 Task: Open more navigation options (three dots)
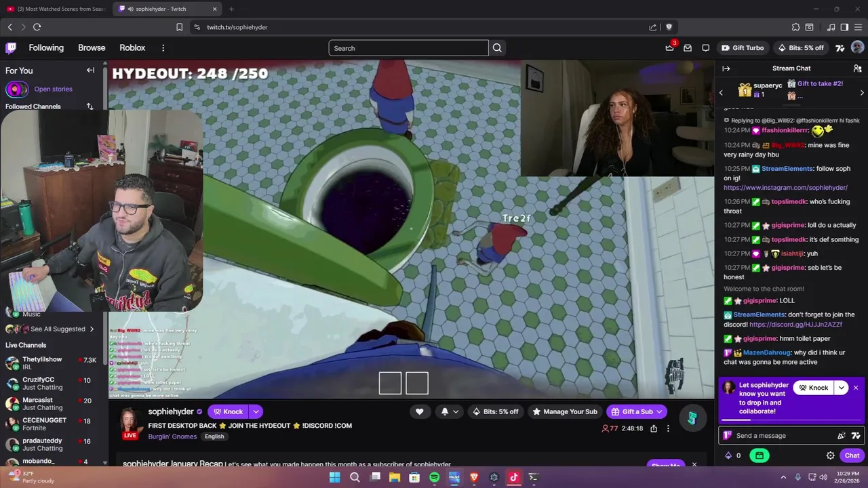click(x=163, y=47)
